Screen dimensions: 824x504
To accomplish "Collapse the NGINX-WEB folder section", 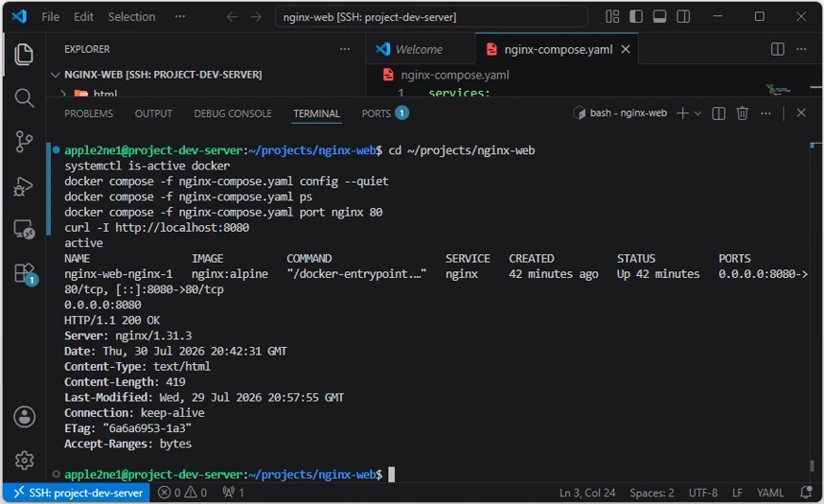I will [x=56, y=75].
